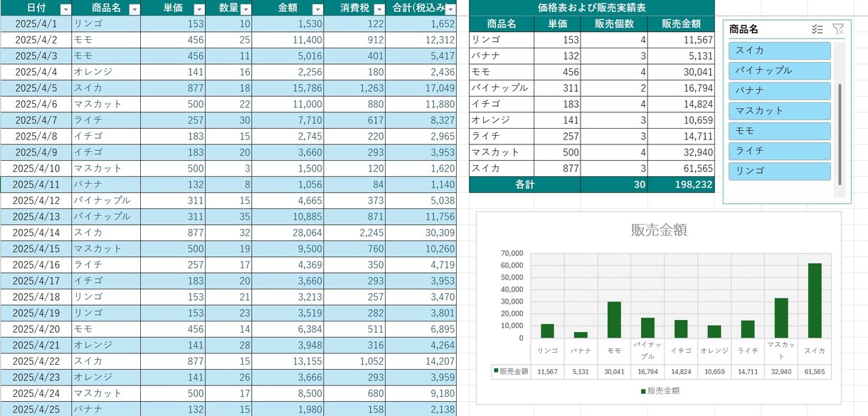Filter by スイカ in the slicer
The height and width of the screenshot is (416, 868).
click(780, 50)
